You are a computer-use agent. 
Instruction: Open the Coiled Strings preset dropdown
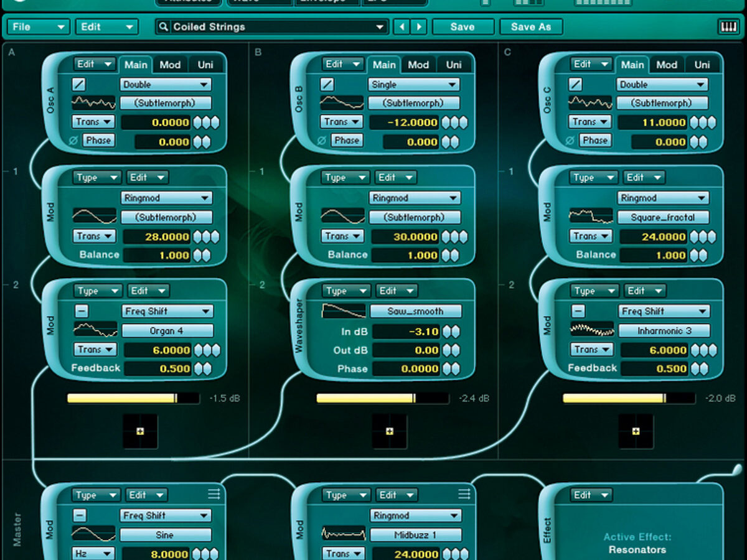click(272, 27)
